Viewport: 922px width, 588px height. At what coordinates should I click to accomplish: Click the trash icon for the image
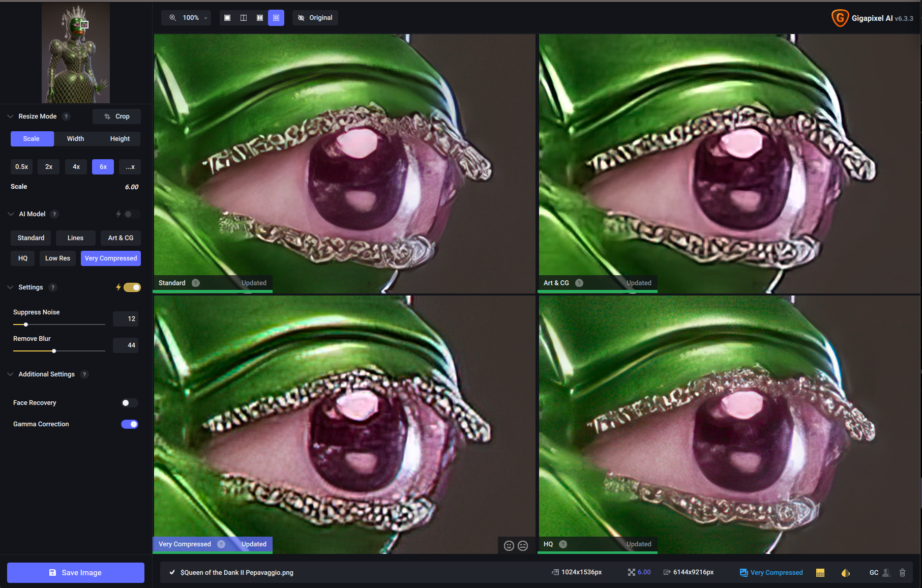coord(903,573)
